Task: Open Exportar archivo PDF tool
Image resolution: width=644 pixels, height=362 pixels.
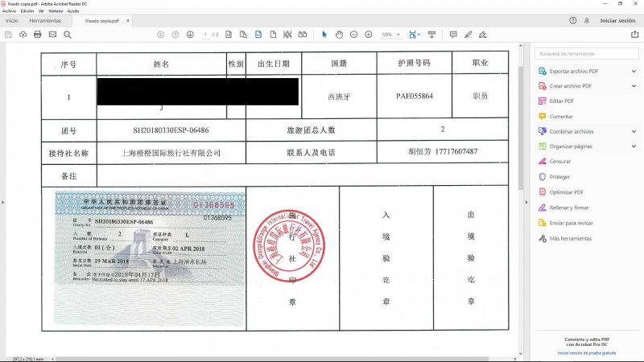Action: 573,71
